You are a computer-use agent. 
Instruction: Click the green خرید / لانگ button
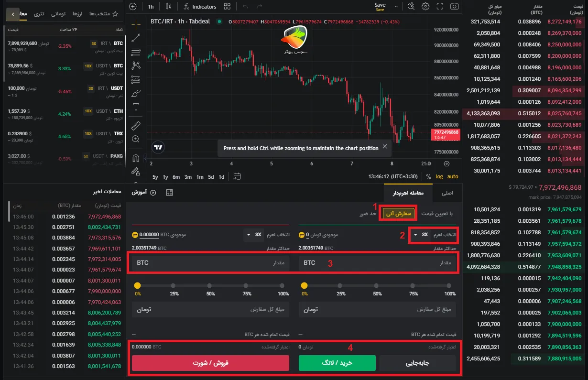pos(337,363)
